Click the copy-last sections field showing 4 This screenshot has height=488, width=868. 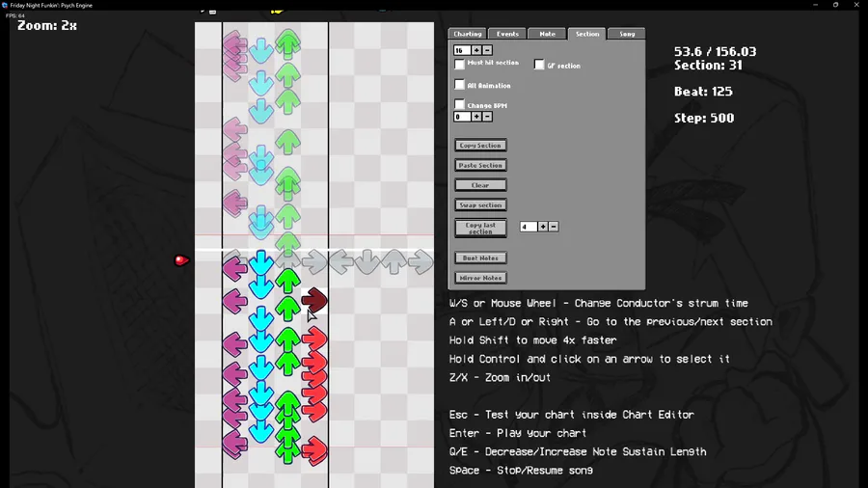tap(529, 227)
